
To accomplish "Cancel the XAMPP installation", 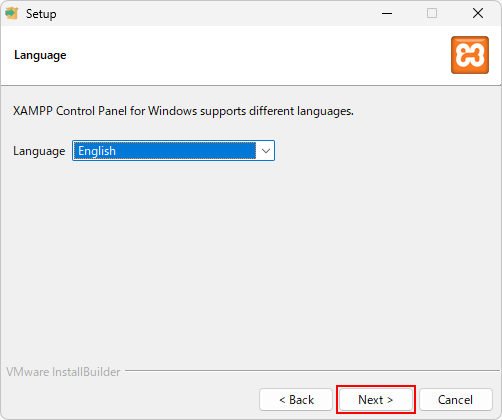I will [456, 399].
